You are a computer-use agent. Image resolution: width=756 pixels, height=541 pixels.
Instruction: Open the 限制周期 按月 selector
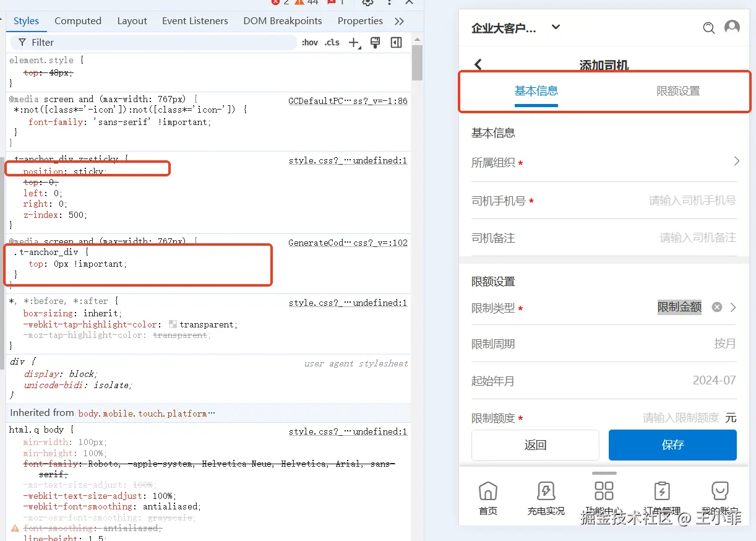(x=725, y=344)
